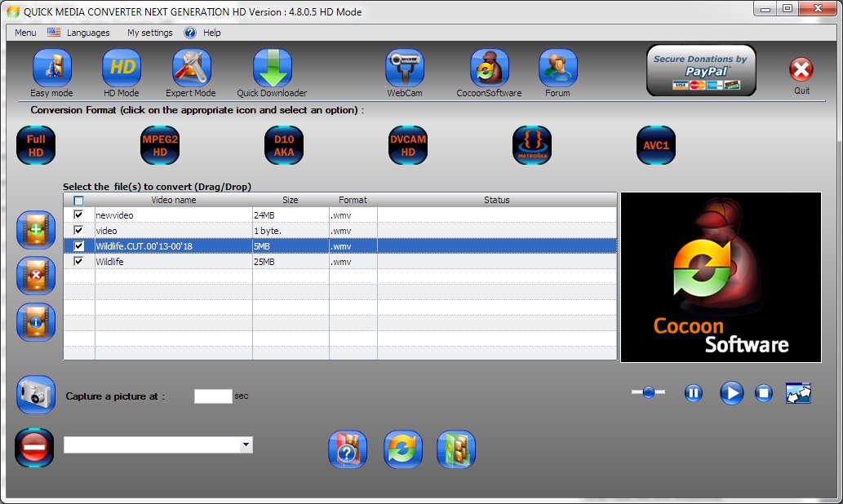Screen dimensions: 843x504
Task: Open the Help menu
Action: point(212,33)
